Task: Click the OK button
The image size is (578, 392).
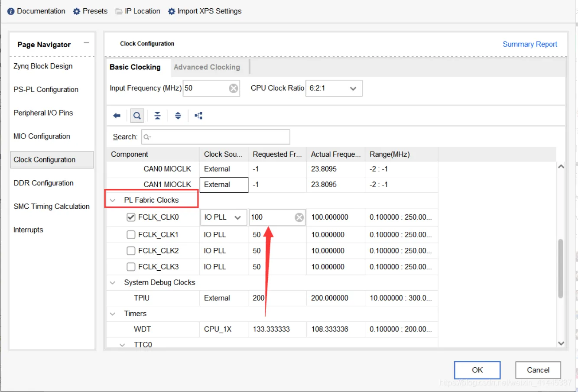Action: click(x=477, y=370)
